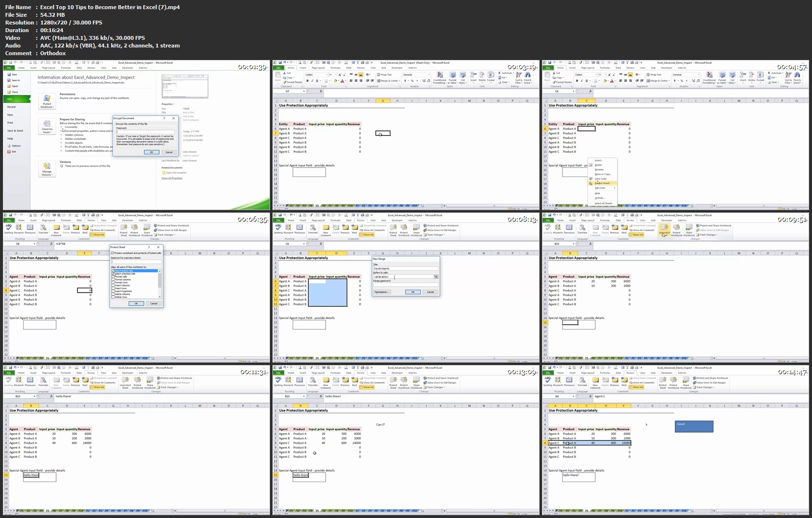Screen dimensions: 812x518
Task: Click Format Painter in the 00:04:57 frame
Action: point(563,82)
